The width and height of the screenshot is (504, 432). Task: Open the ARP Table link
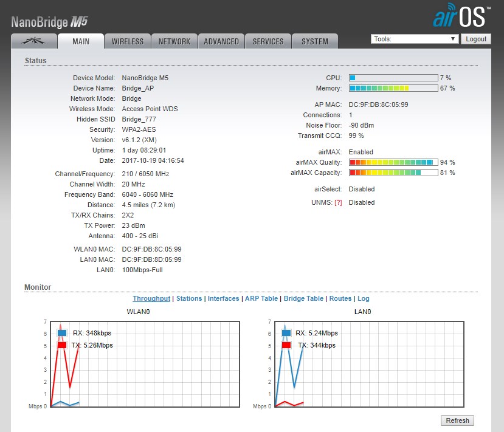pyautogui.click(x=261, y=298)
